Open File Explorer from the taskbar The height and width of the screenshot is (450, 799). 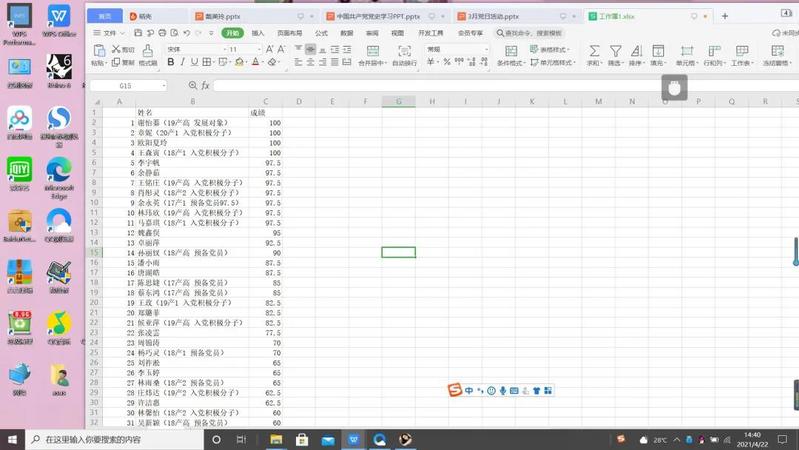click(x=276, y=439)
